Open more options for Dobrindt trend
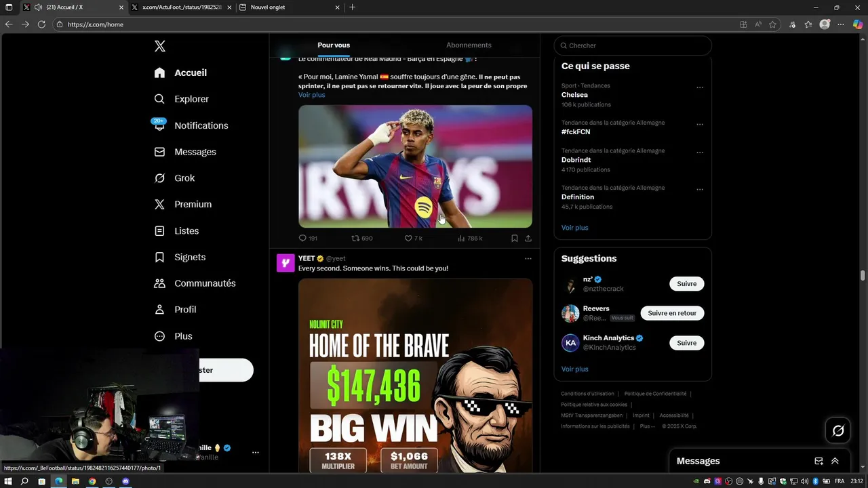The image size is (868, 488). tap(700, 152)
